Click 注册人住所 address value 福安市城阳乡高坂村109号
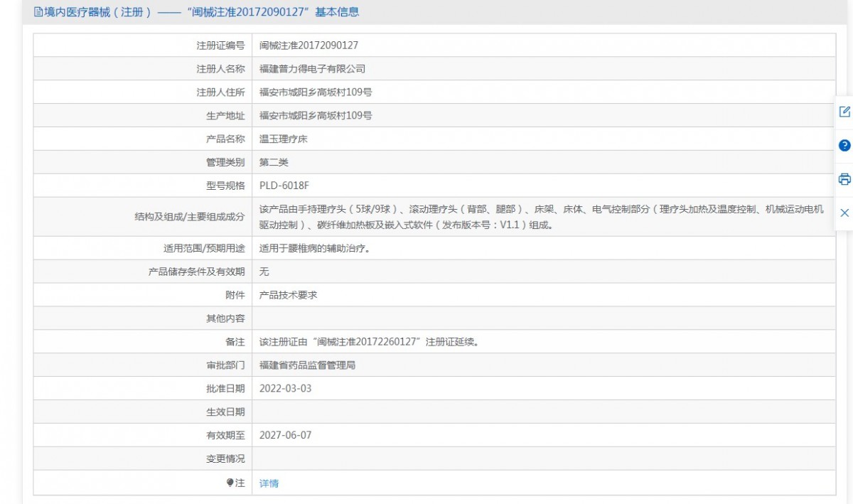The width and height of the screenshot is (853, 504). tap(316, 92)
